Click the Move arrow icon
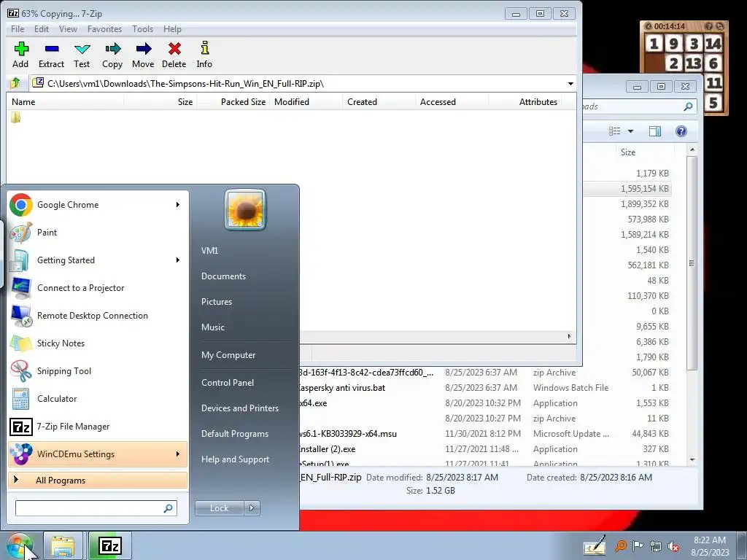747x560 pixels. pyautogui.click(x=143, y=55)
